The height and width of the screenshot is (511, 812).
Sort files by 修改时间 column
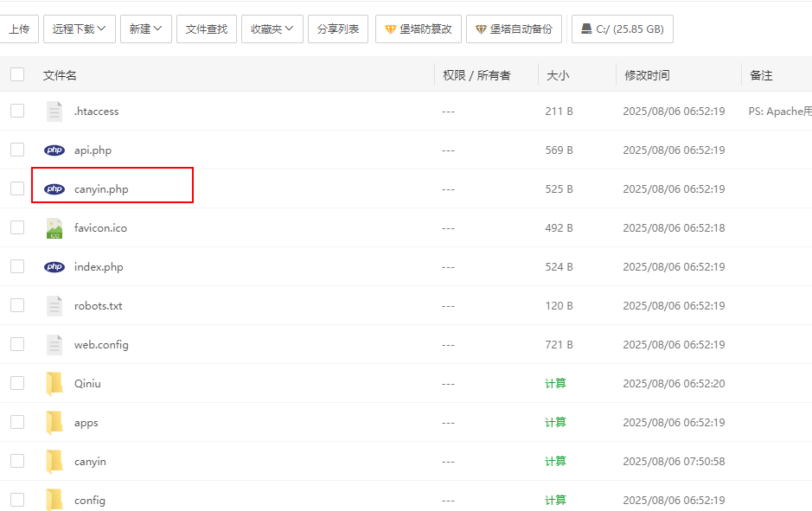647,75
